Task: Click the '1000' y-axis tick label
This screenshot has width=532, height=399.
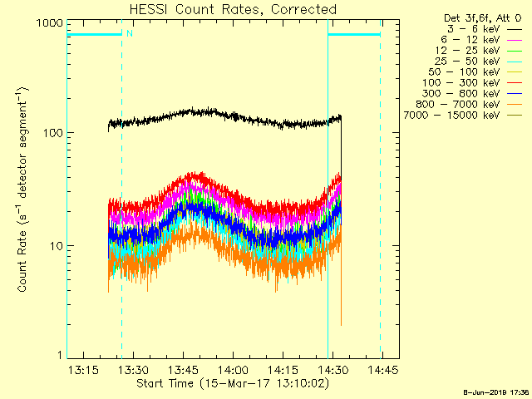Action: pyautogui.click(x=50, y=23)
